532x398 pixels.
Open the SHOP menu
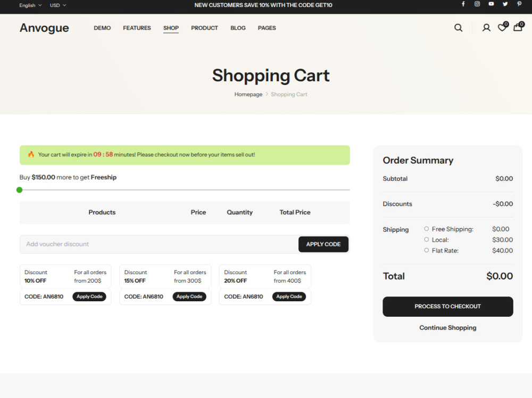coord(171,28)
